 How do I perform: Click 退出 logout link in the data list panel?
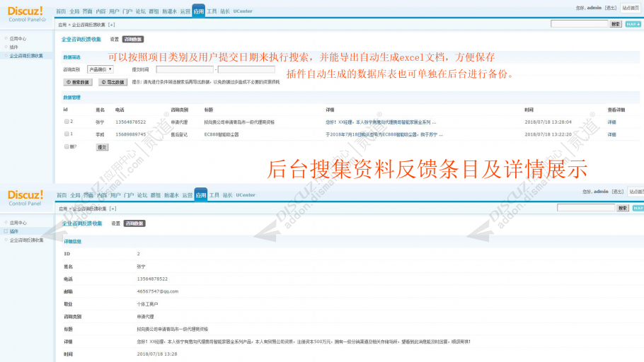pos(611,8)
